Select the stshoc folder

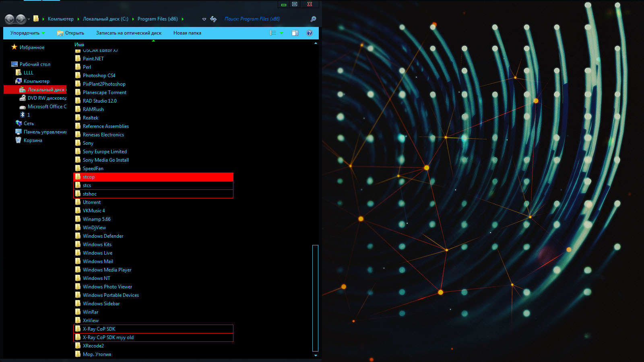pyautogui.click(x=153, y=194)
